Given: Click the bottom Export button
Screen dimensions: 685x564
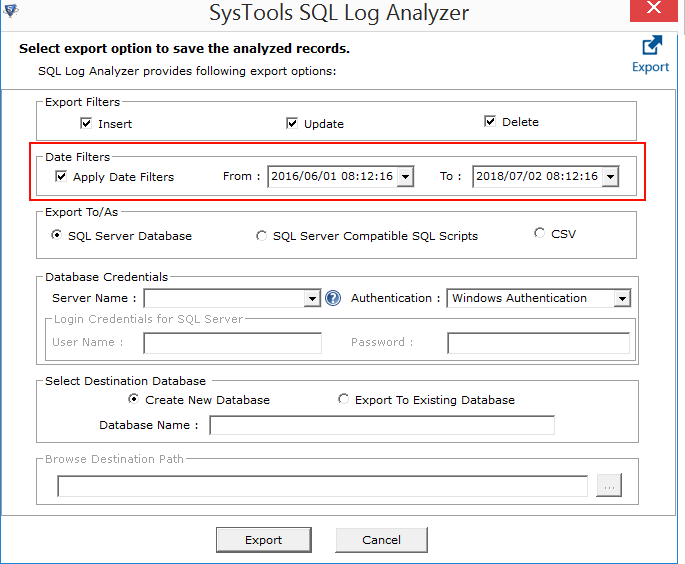Looking at the screenshot, I should [x=264, y=540].
